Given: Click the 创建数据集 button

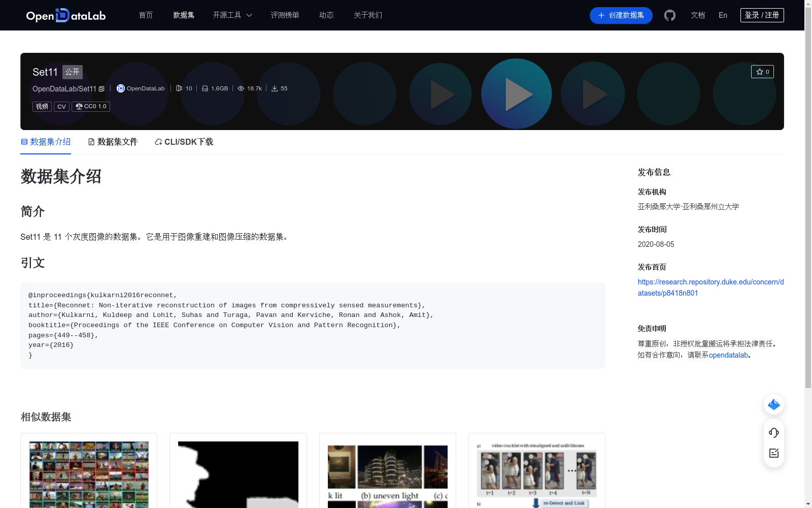Looking at the screenshot, I should [x=621, y=15].
